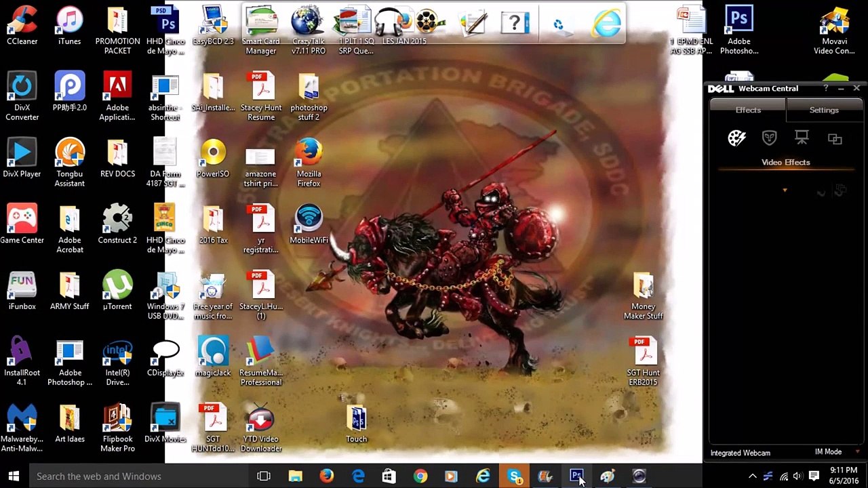Select the Stacey Hunt Resume PDF
Screen dimensions: 868x488
(261, 97)
